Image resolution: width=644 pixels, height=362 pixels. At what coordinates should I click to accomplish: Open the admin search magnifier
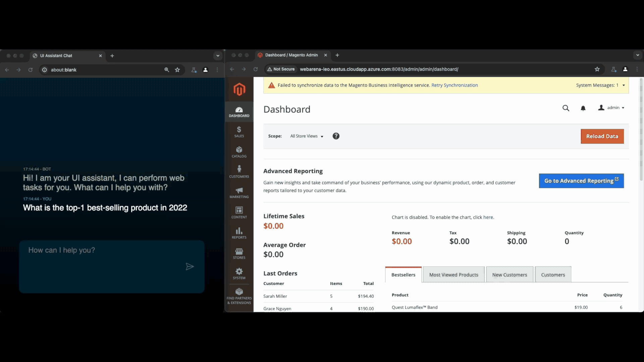coord(566,108)
